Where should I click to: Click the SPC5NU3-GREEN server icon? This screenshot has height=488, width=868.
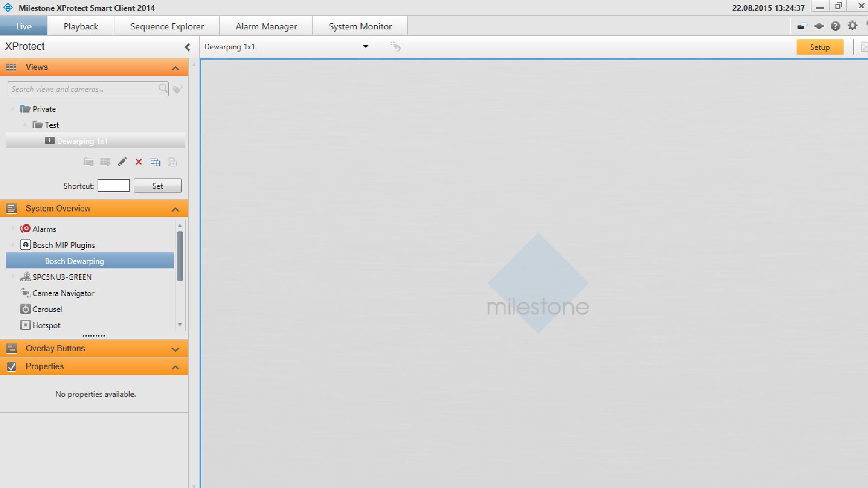pos(26,277)
